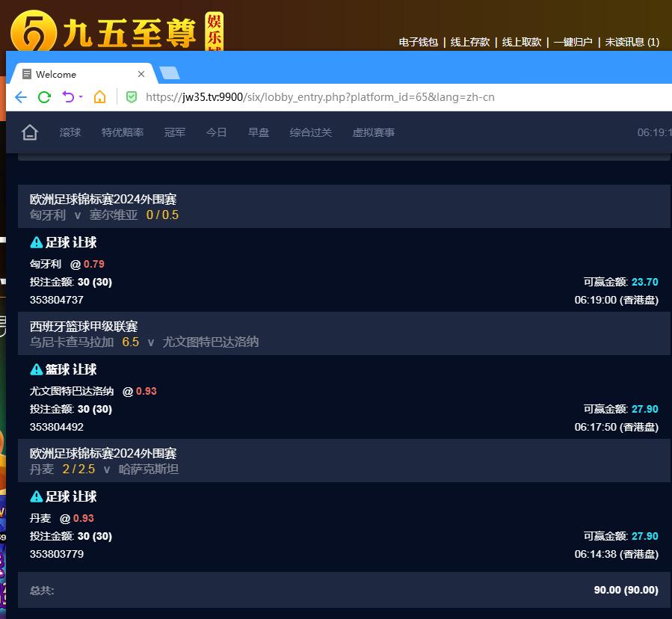Viewport: 672px width, 619px height.
Task: Click the purple undo arrow icon
Action: point(68,97)
